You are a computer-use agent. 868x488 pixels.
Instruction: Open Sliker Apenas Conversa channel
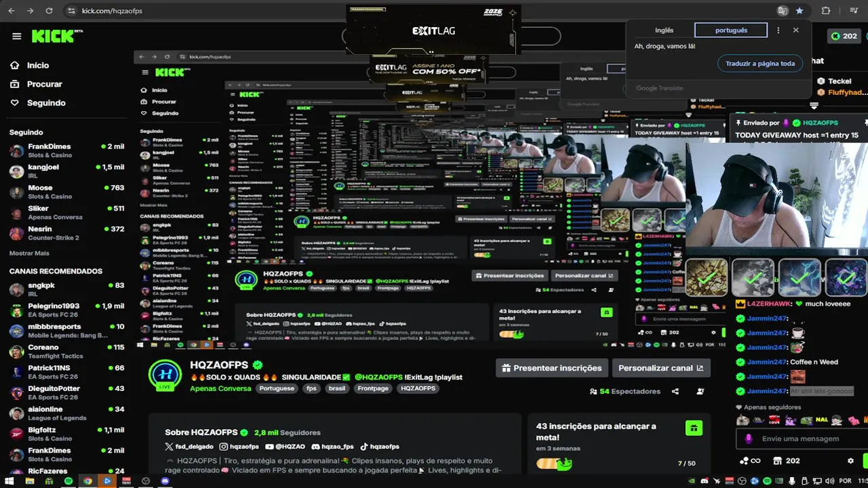pos(66,212)
